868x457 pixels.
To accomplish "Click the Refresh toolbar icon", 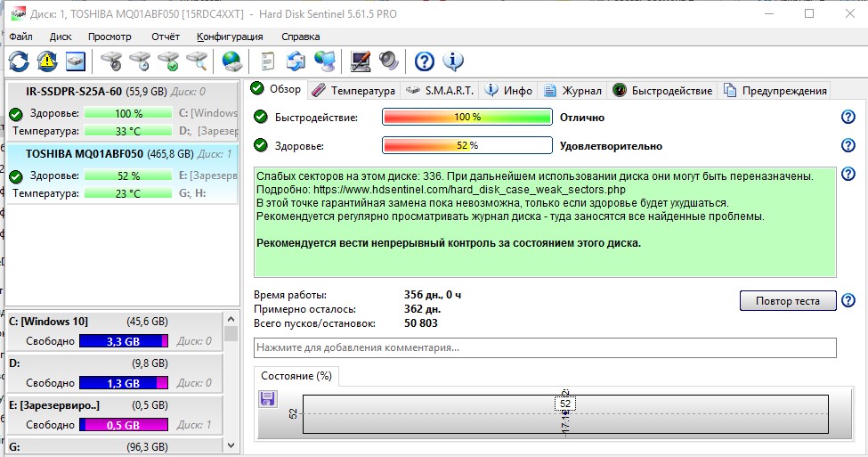I will point(19,61).
